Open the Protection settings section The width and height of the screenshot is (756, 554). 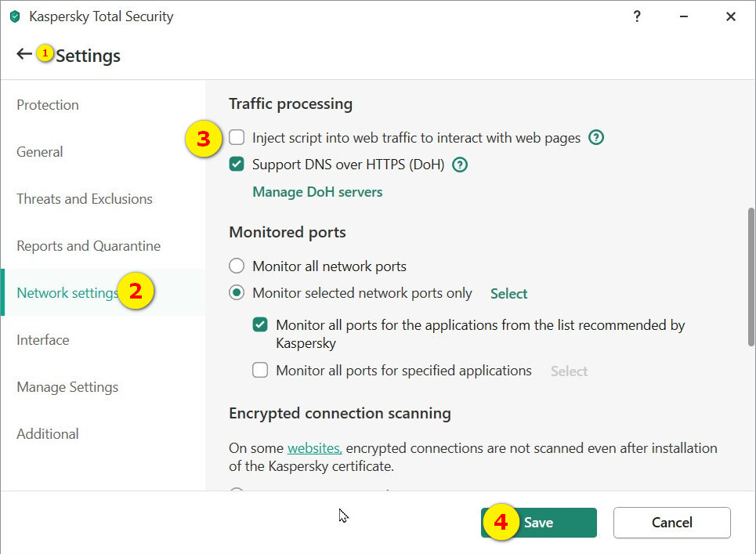(48, 105)
